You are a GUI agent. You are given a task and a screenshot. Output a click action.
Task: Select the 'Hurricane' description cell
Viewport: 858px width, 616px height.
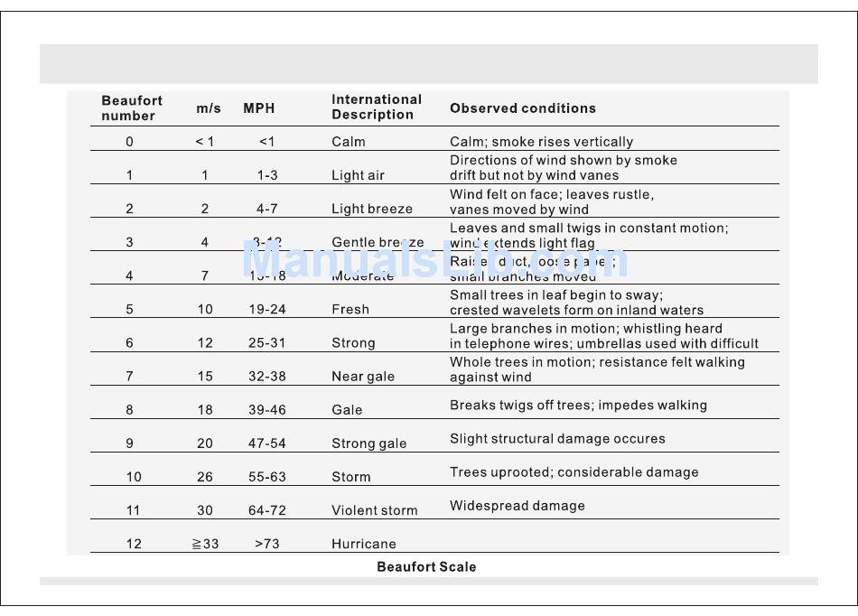364,544
